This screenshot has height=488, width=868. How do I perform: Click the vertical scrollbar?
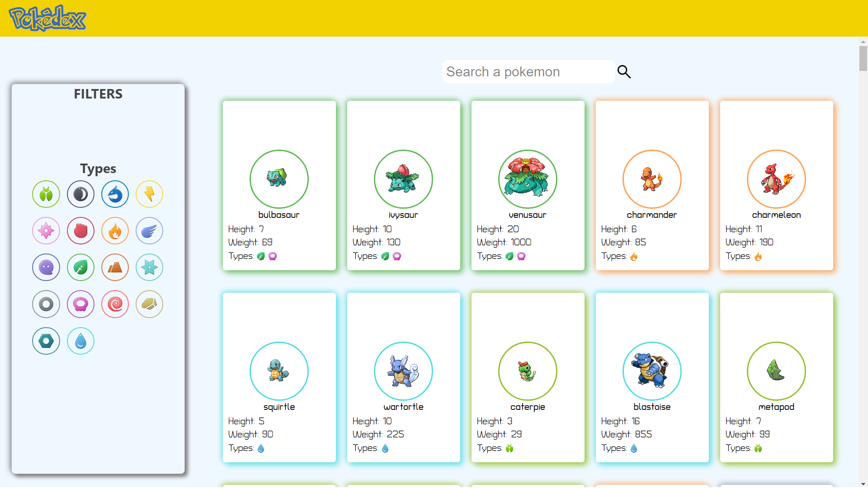pos(863,58)
